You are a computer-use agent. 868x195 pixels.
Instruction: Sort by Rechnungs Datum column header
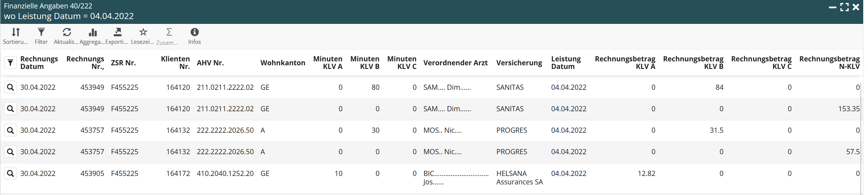pos(39,63)
